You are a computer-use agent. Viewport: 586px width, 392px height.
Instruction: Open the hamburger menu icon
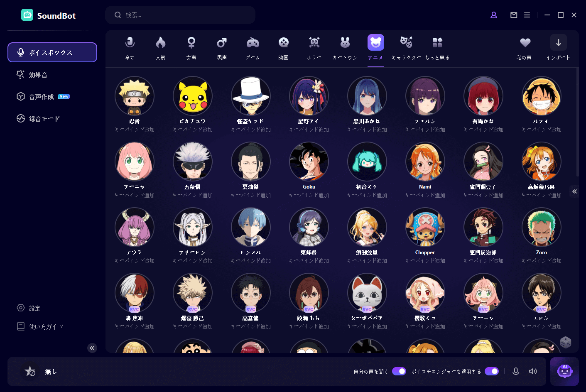[527, 15]
